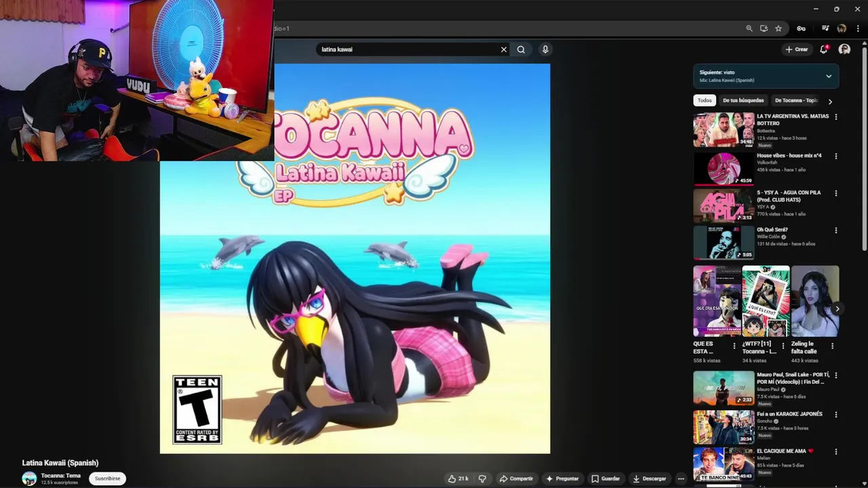This screenshot has height=488, width=868.
Task: Click the browser zoom magnifier icon
Action: coord(749,28)
